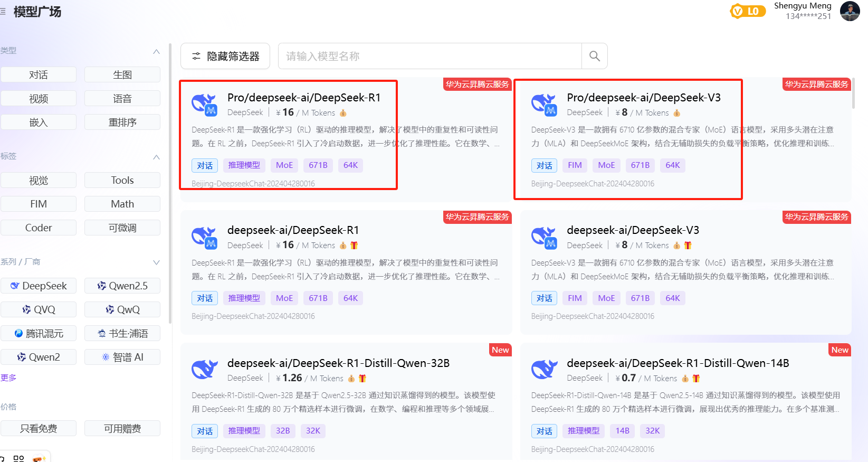Toggle the 对话 type filter
The width and height of the screenshot is (868, 462).
pyautogui.click(x=39, y=75)
